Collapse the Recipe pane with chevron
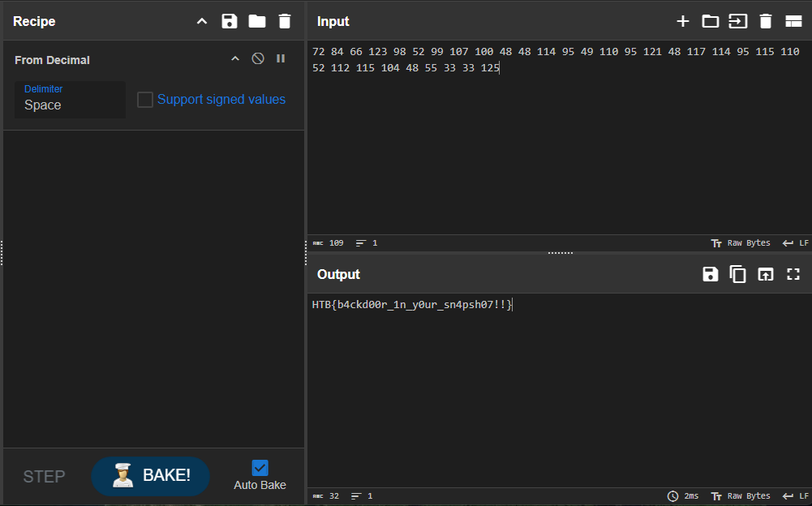 pos(202,21)
